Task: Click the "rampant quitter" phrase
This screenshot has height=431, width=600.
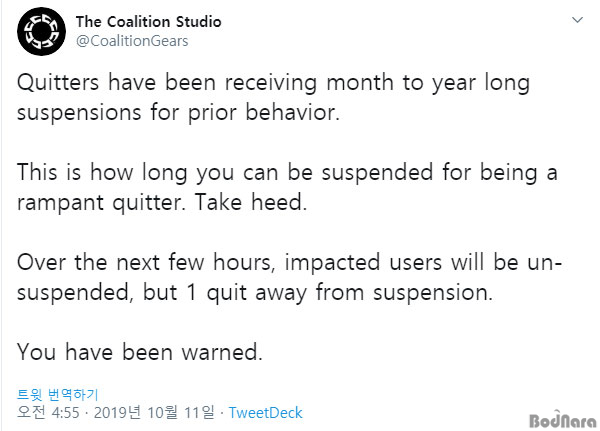Action: [101, 202]
